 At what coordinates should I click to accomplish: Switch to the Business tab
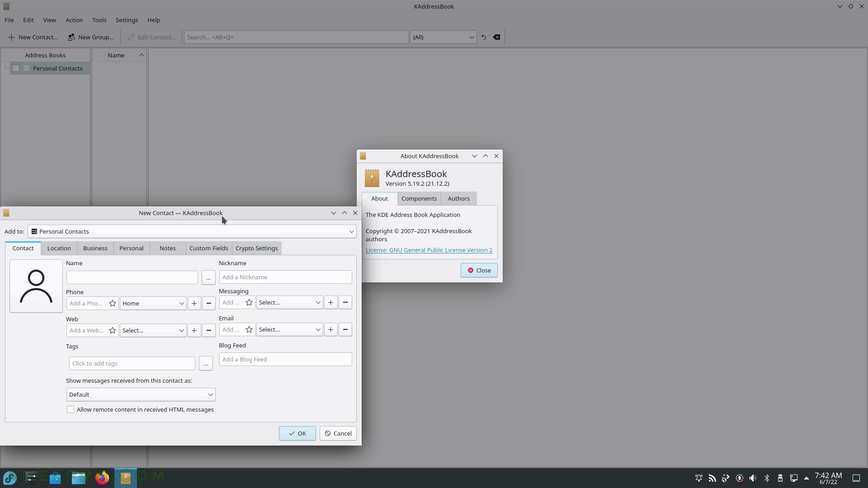point(95,248)
